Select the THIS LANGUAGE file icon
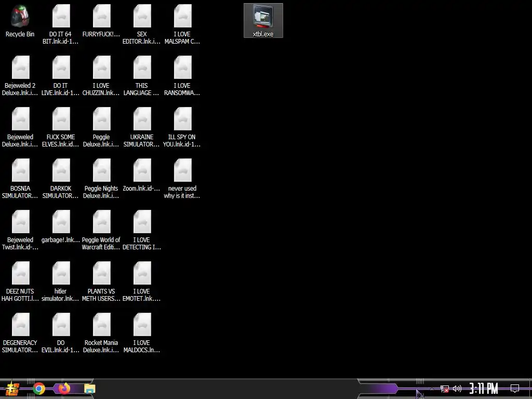Viewport: 532px width, 399px height. tap(142, 76)
